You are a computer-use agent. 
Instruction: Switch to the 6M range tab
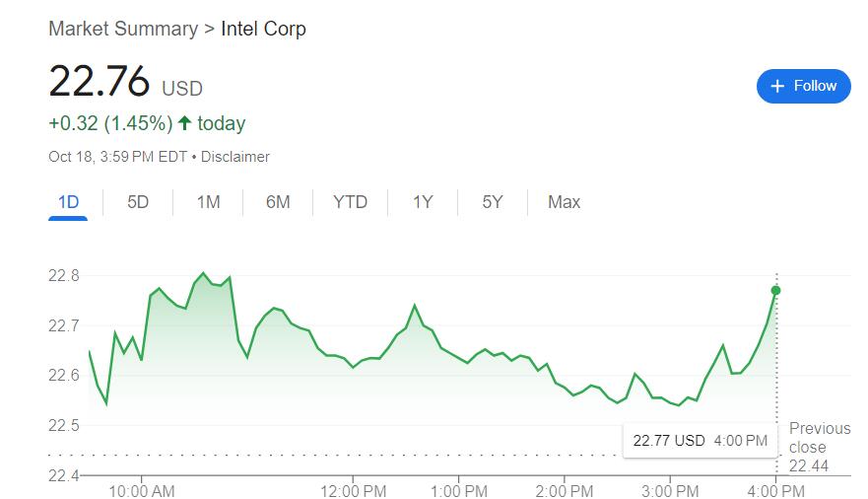[278, 202]
